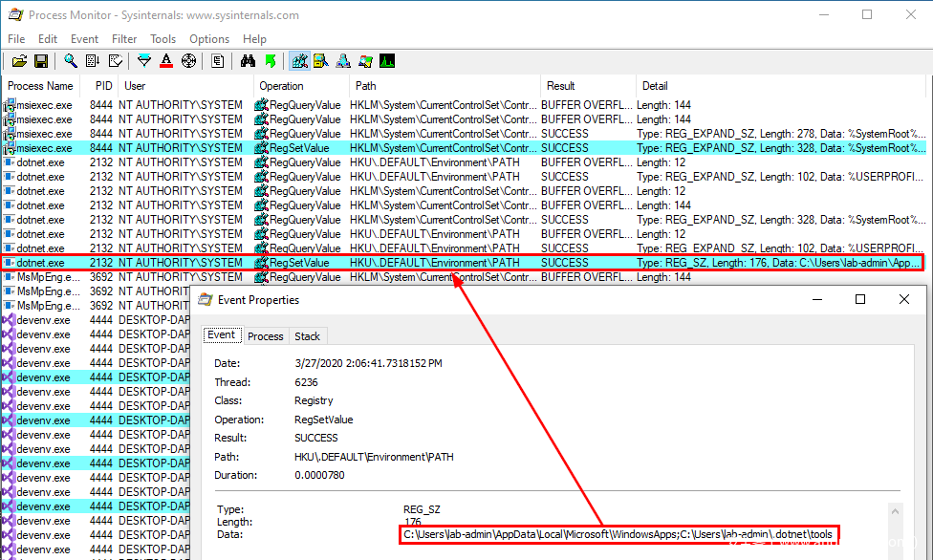Open the Filter menu

coord(124,39)
